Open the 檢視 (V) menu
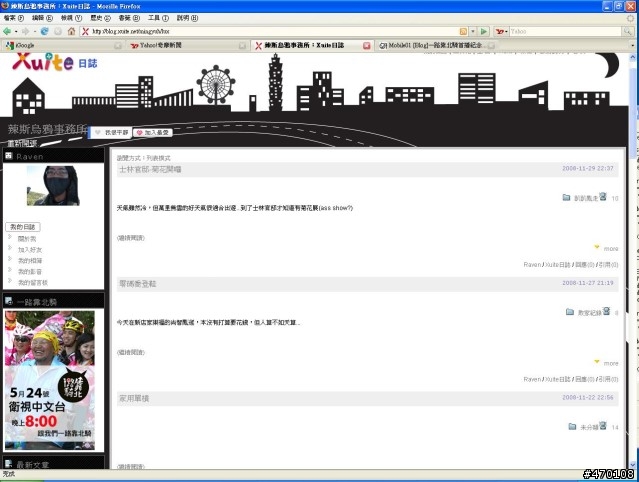Screen dimensions: 639x482 (71, 18)
